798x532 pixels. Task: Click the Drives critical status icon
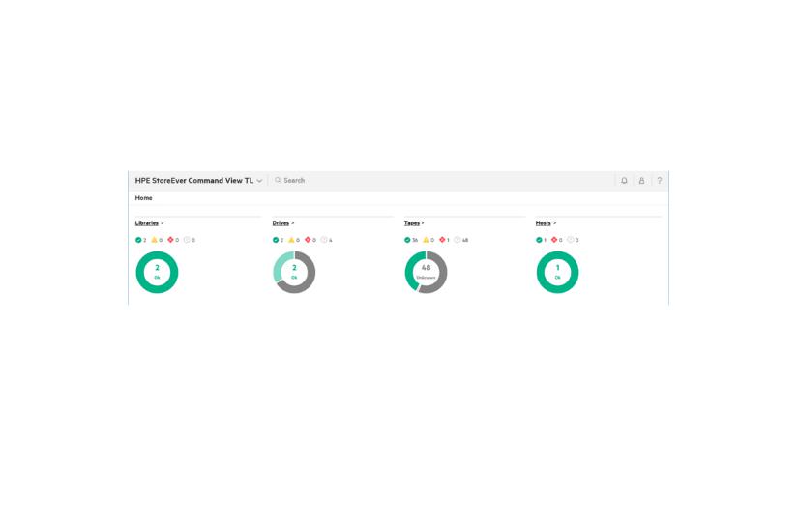[x=308, y=240]
